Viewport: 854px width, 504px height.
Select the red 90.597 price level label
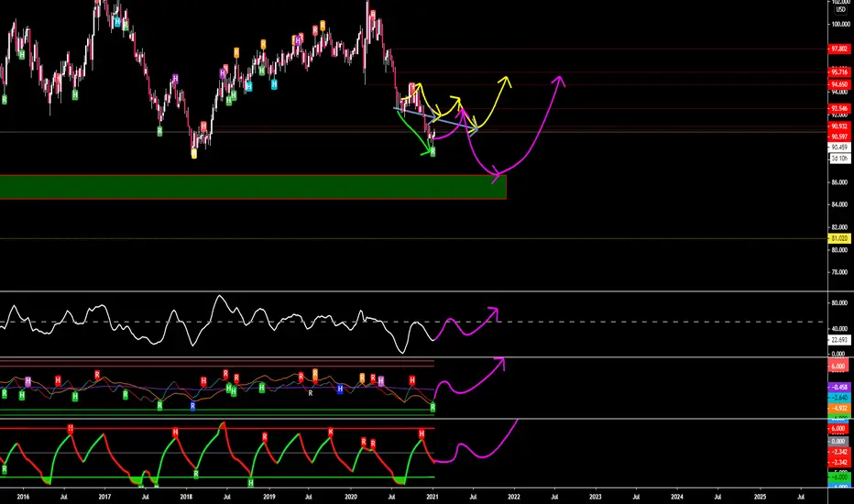pos(839,137)
